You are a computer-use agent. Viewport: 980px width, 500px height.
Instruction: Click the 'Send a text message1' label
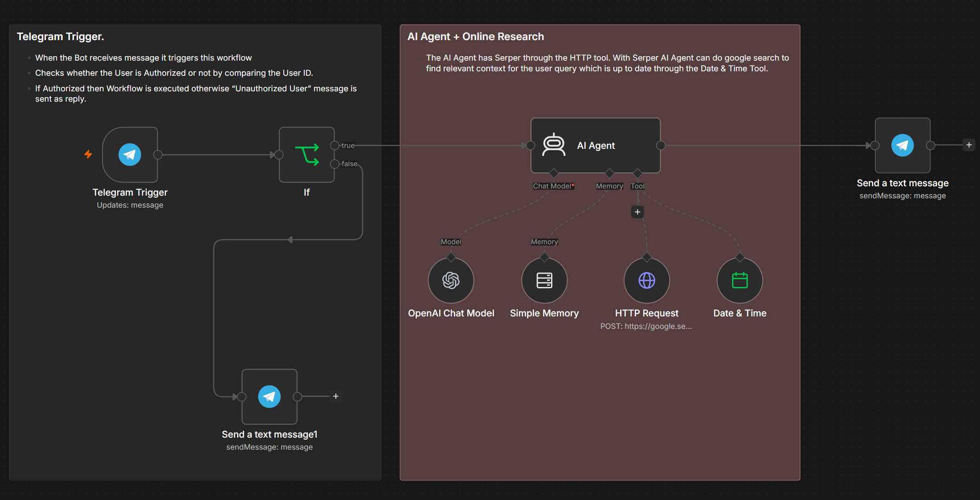[269, 434]
